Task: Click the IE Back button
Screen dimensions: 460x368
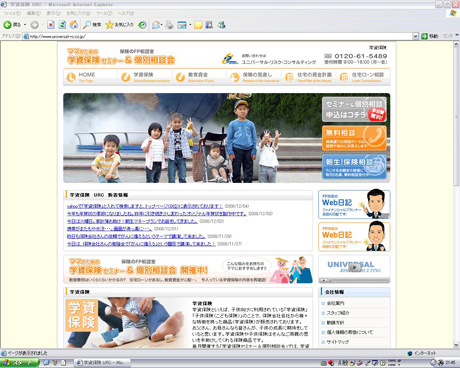Action: coord(12,25)
